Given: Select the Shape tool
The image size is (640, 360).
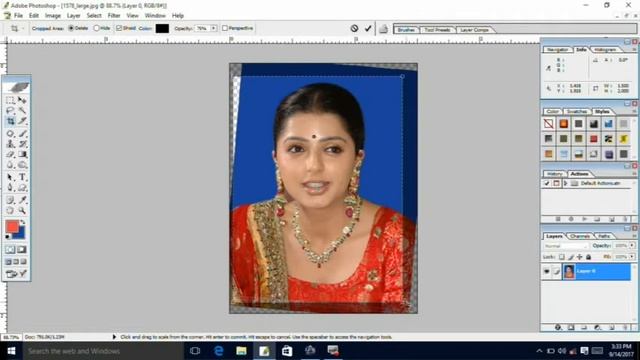Looking at the screenshot, I should click(x=22, y=187).
